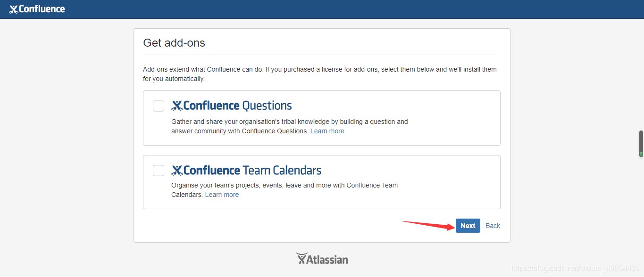644x277 pixels.
Task: Click the Get add-ons heading
Action: click(174, 43)
